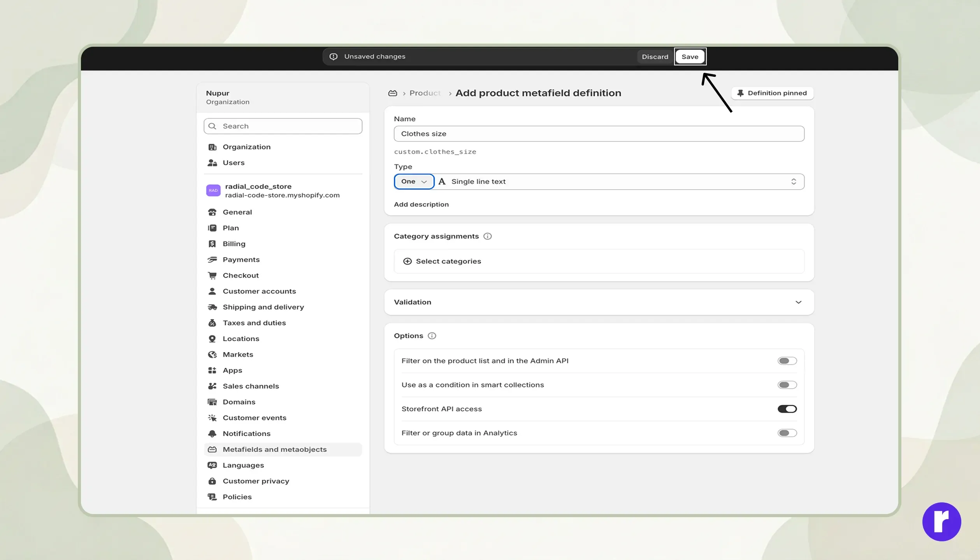The height and width of the screenshot is (560, 980).
Task: Click the sidebar Search field
Action: pos(283,126)
